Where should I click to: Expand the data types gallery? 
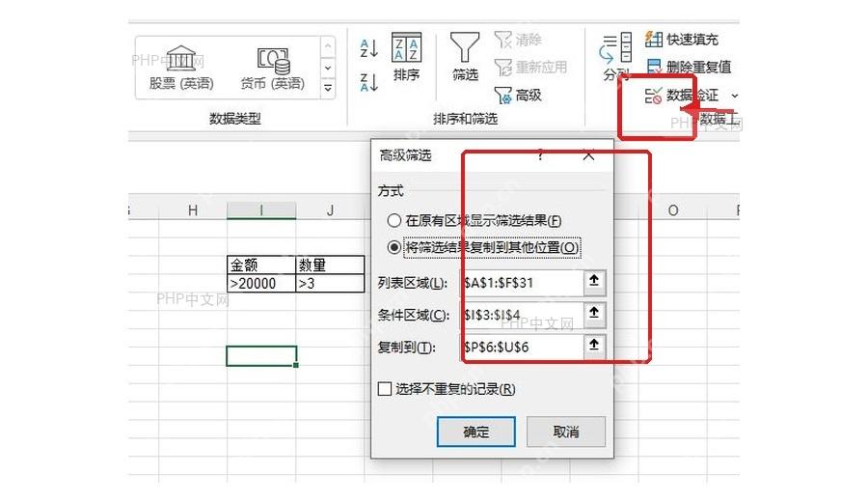pos(328,89)
